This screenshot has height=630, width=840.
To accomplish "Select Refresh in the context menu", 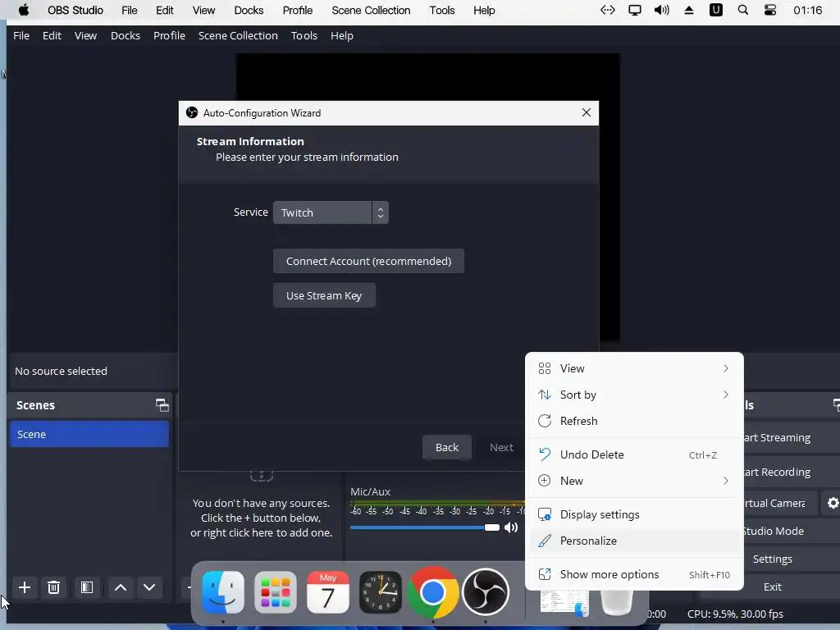I will 634,421.
